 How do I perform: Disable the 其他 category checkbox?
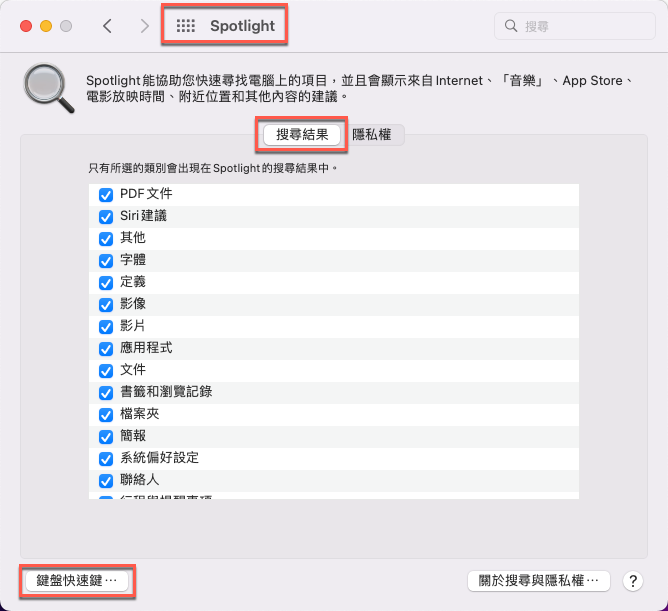106,239
